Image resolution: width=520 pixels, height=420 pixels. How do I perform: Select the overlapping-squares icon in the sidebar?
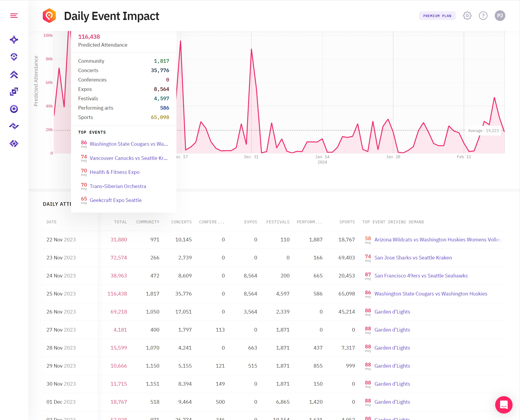pos(14,91)
